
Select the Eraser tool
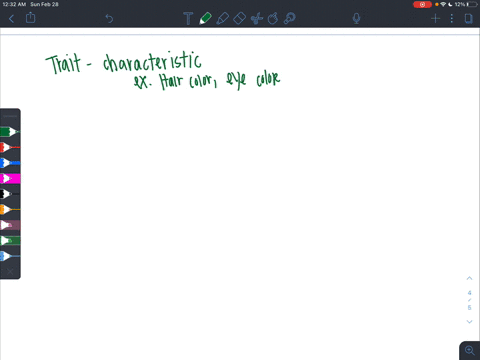[239, 18]
